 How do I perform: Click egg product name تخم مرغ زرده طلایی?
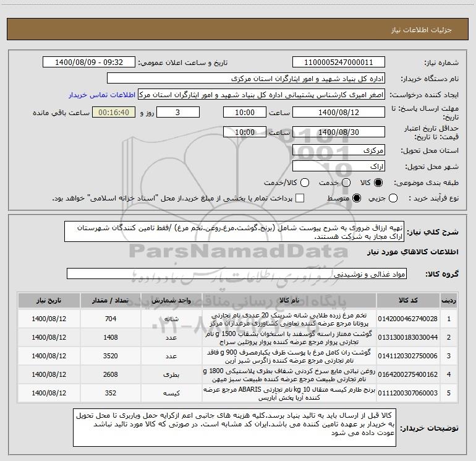289,319
